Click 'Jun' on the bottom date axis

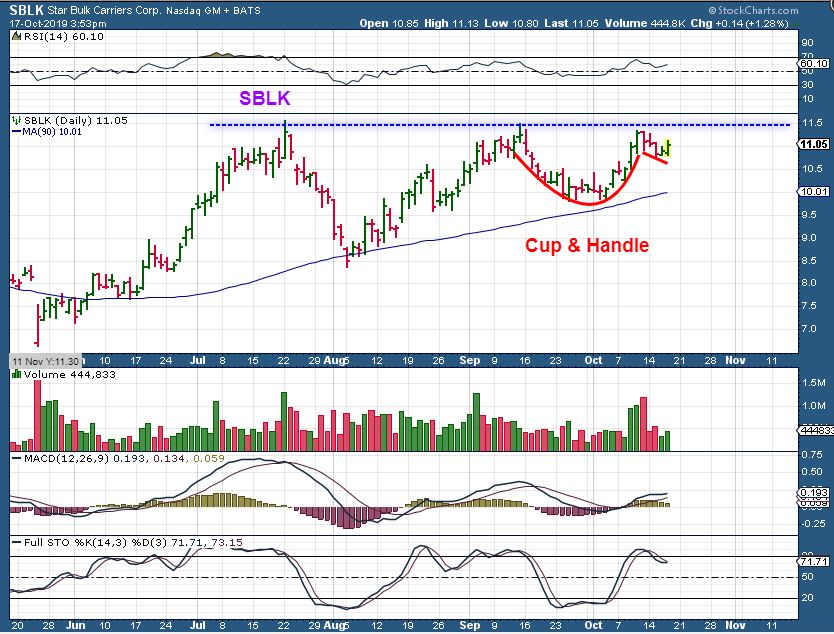click(x=76, y=625)
